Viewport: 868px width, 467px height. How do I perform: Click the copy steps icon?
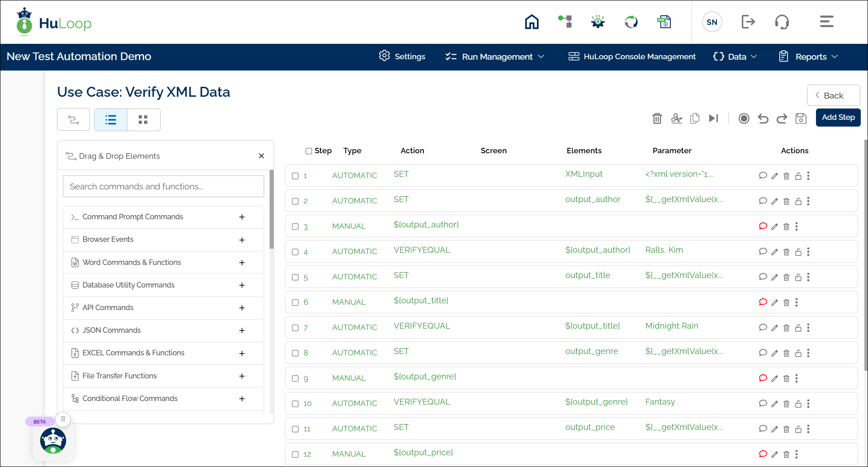coord(695,118)
